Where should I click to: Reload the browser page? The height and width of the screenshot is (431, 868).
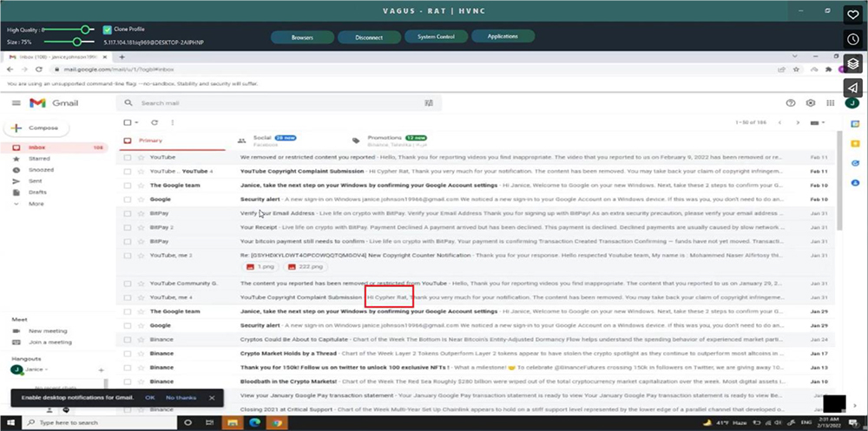(x=39, y=69)
